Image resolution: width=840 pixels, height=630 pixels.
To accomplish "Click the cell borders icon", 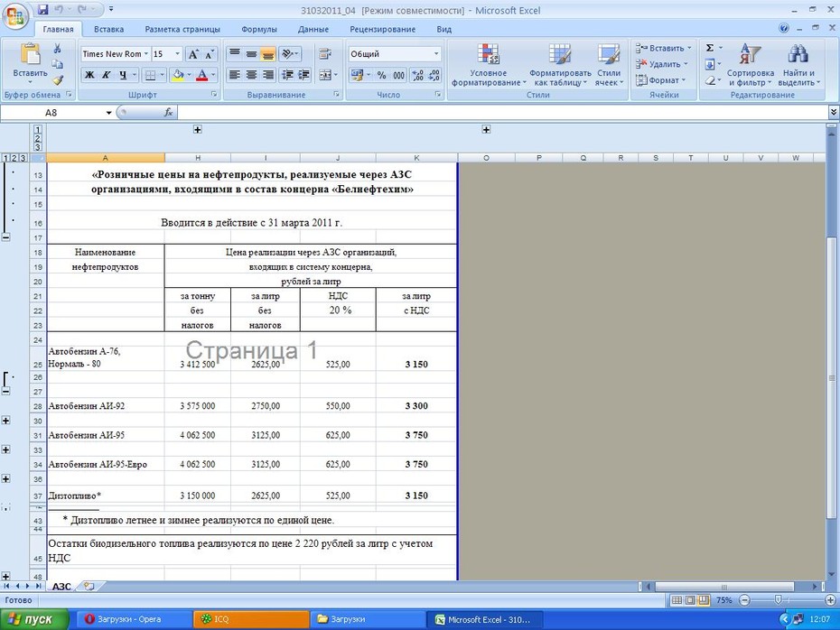I will [x=151, y=75].
